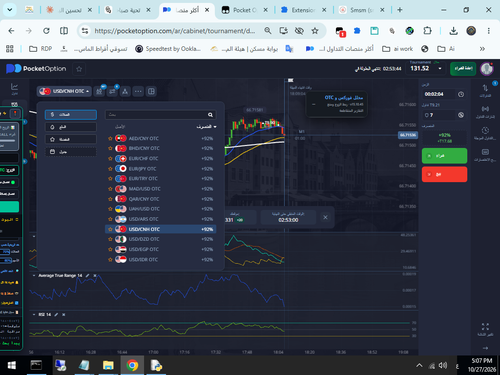Click into the asset search field

pyautogui.click(x=161, y=115)
